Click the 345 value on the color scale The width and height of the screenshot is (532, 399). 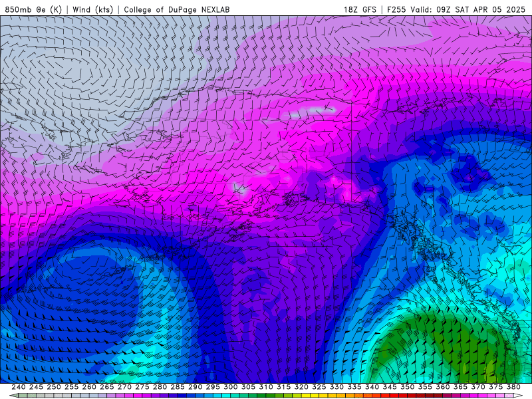(x=390, y=387)
